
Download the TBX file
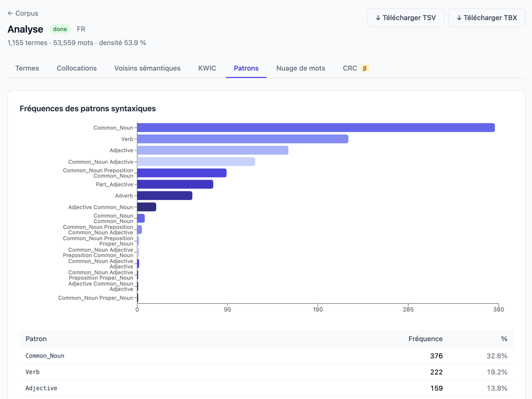[x=487, y=17]
